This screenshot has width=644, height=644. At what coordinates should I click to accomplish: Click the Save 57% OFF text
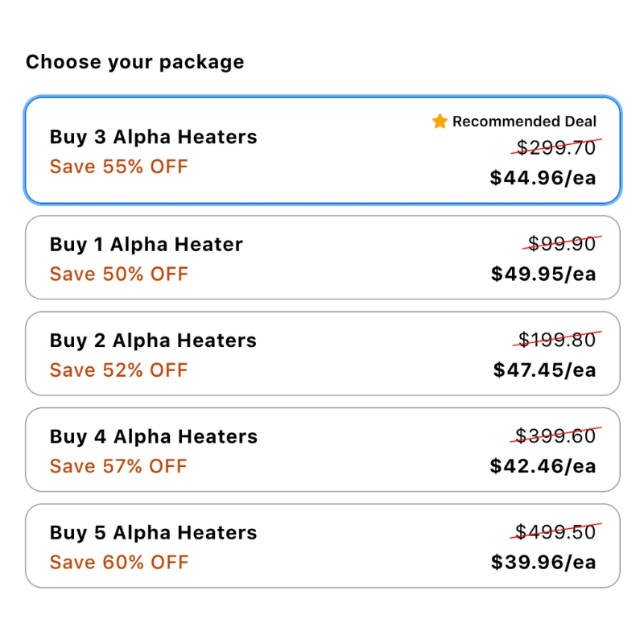[x=118, y=466]
